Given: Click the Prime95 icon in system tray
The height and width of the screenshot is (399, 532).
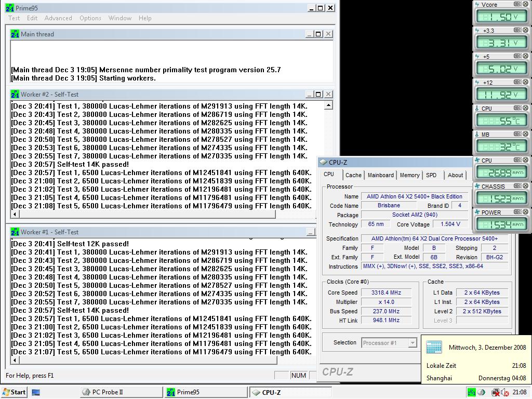Looking at the screenshot, I should 471,392.
